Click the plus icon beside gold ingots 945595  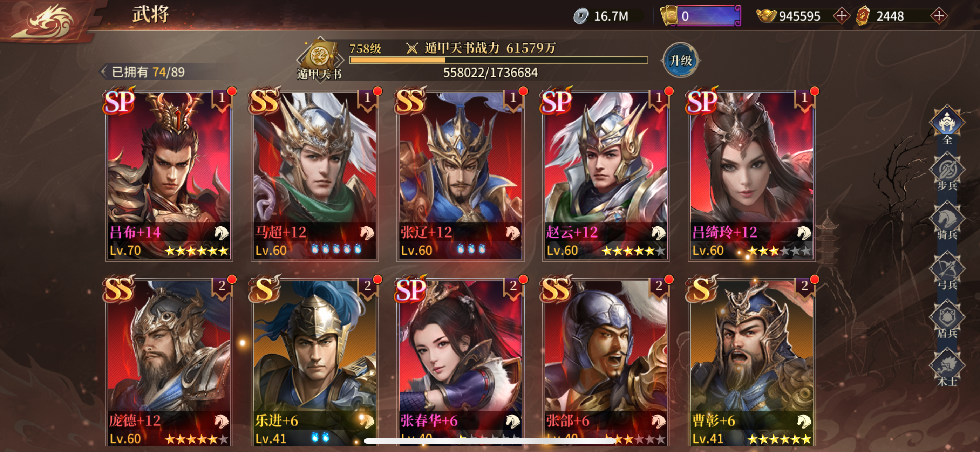(841, 16)
